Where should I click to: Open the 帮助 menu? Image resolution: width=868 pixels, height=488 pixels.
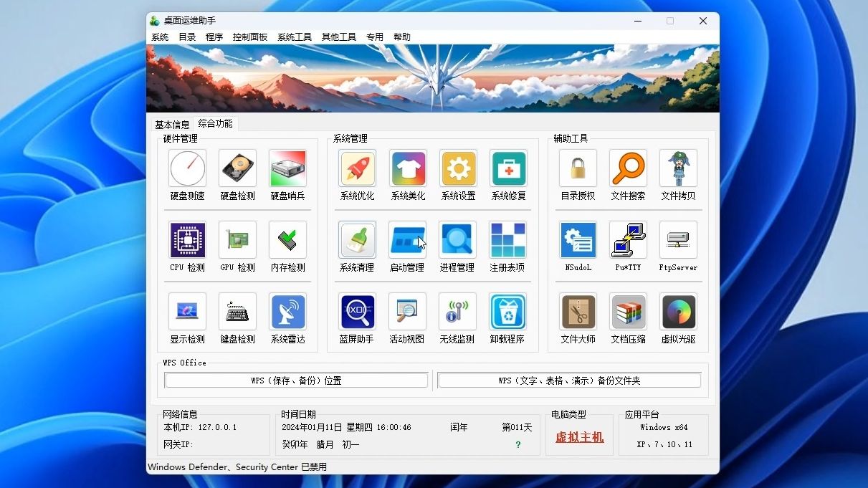tap(402, 37)
